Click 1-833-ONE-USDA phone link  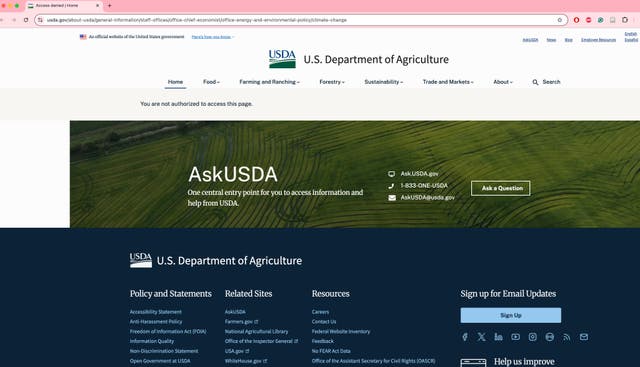tap(424, 185)
